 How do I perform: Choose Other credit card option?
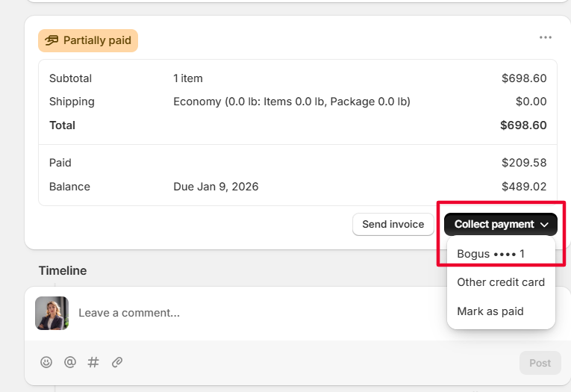(x=500, y=282)
